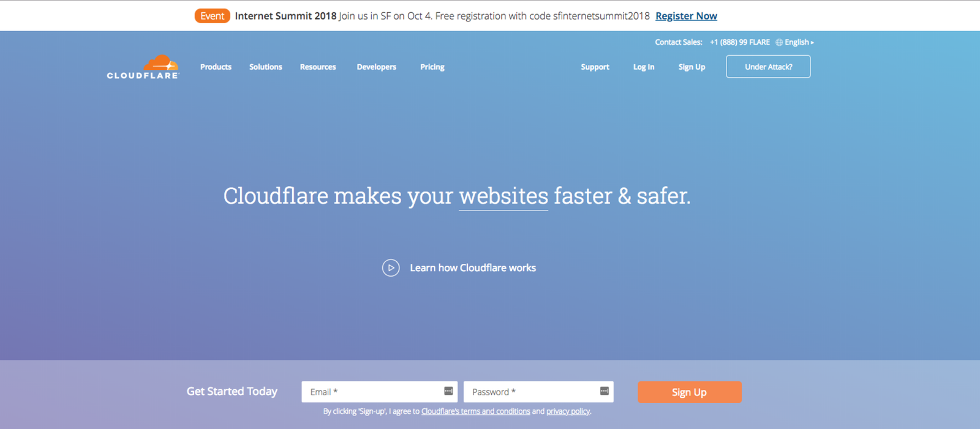This screenshot has width=980, height=429.
Task: Click the orange Event badge
Action: [212, 16]
